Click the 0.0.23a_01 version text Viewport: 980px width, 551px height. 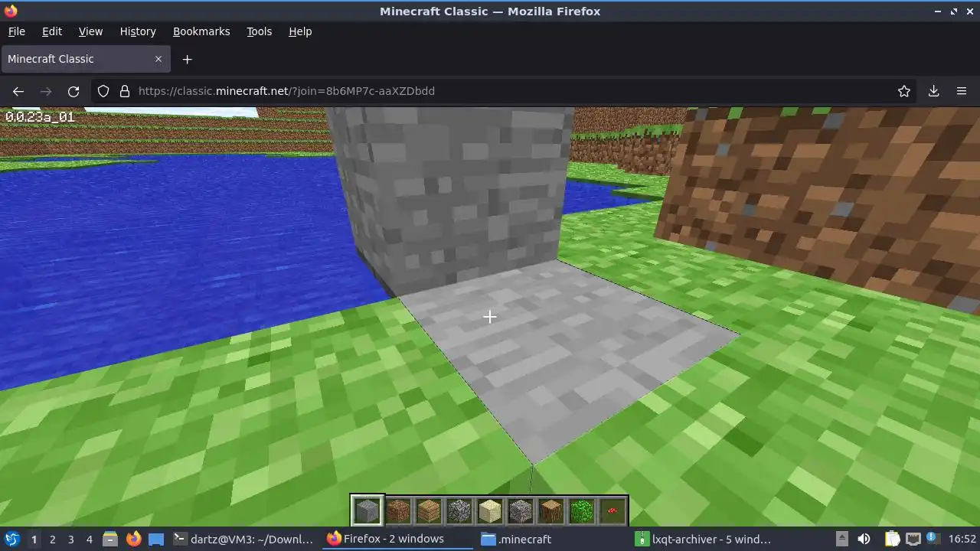tap(40, 117)
